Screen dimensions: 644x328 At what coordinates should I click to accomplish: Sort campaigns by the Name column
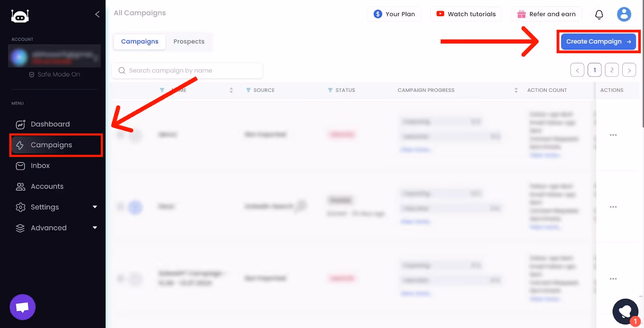pos(231,90)
